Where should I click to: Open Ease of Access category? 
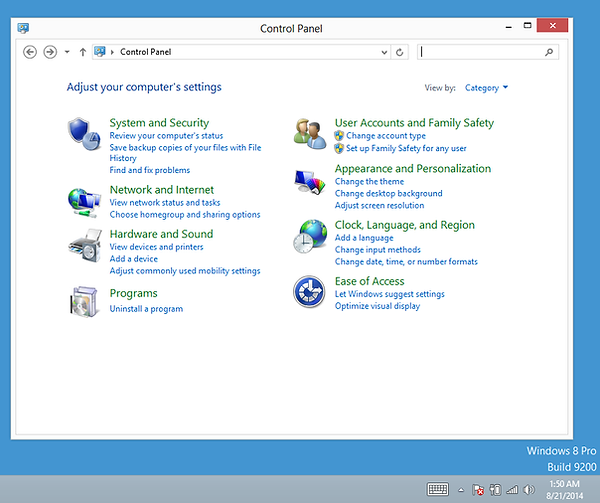coord(369,281)
